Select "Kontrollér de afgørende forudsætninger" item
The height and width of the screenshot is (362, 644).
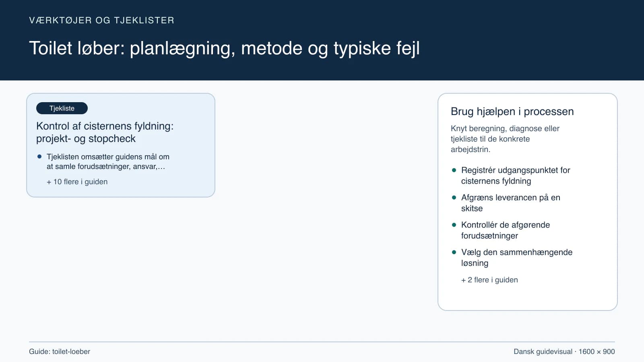coord(506,230)
